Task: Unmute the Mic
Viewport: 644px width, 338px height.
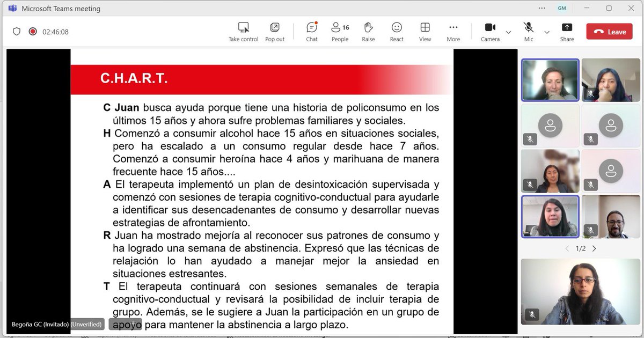Action: pos(529,32)
